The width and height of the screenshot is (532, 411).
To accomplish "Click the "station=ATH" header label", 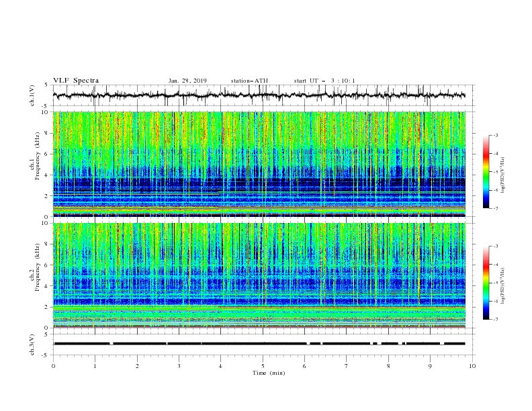I will [x=249, y=81].
